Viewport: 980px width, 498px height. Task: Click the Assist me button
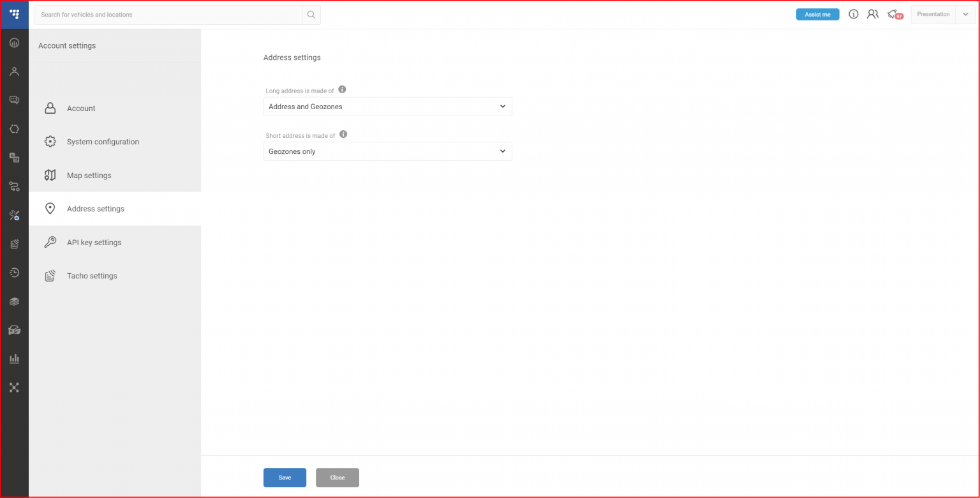pyautogui.click(x=817, y=13)
